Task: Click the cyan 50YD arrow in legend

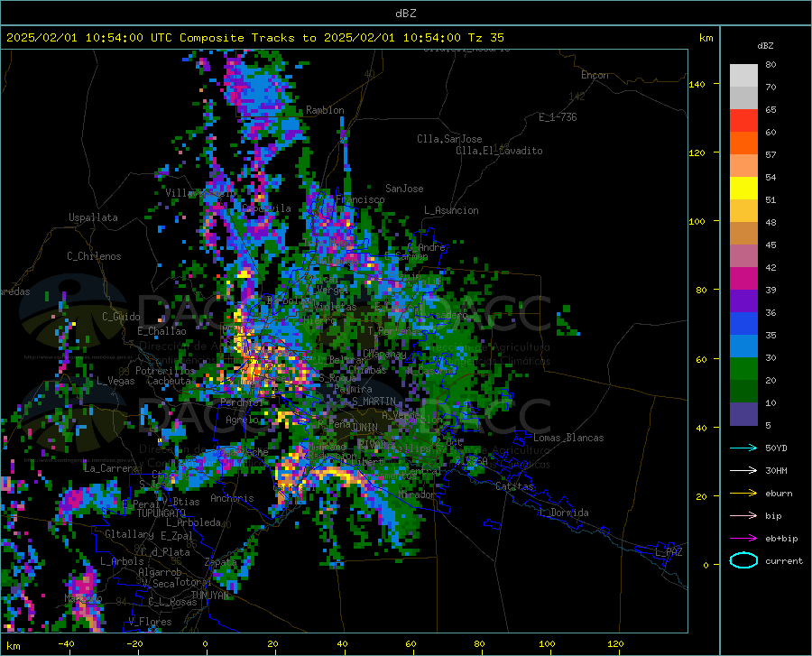Action: click(743, 448)
